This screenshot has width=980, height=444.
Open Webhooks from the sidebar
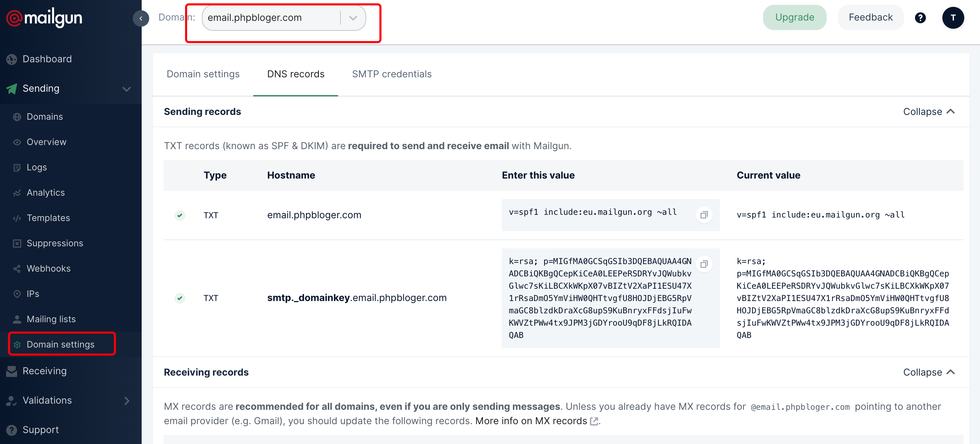point(48,269)
